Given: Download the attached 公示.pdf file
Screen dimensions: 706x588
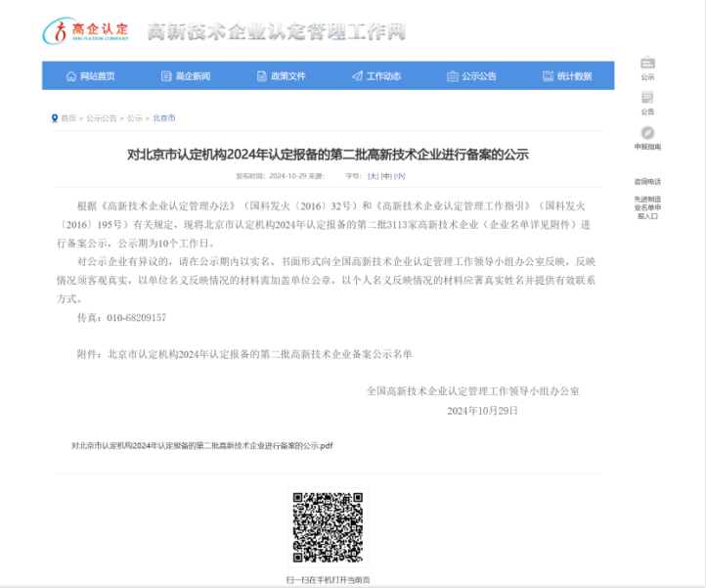Looking at the screenshot, I should coord(201,445).
